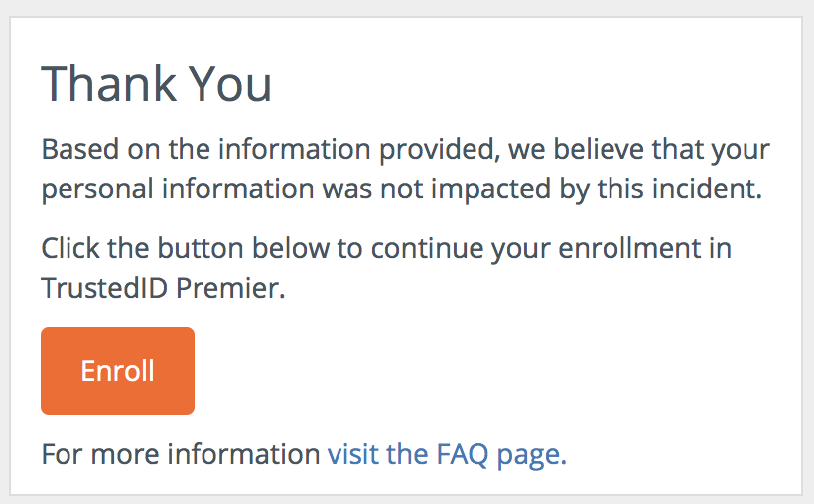
Task: Click the phrase "personal information"
Action: [x=172, y=189]
